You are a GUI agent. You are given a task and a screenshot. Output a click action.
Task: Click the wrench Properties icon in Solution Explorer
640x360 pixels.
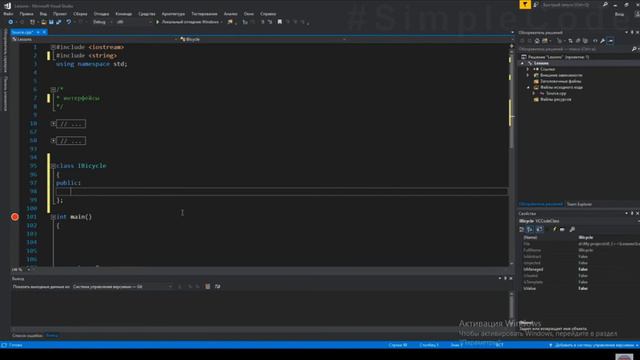click(x=602, y=41)
